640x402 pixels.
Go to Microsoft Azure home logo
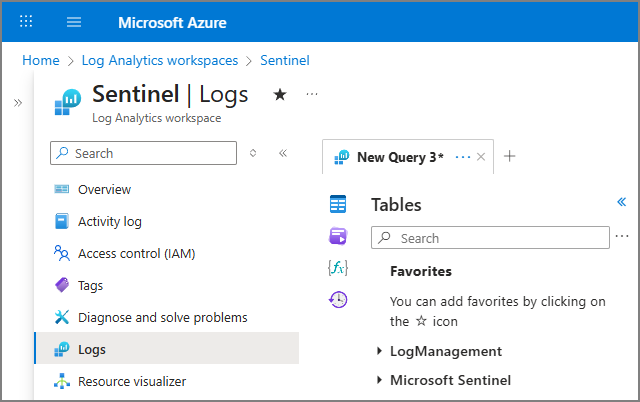[172, 23]
